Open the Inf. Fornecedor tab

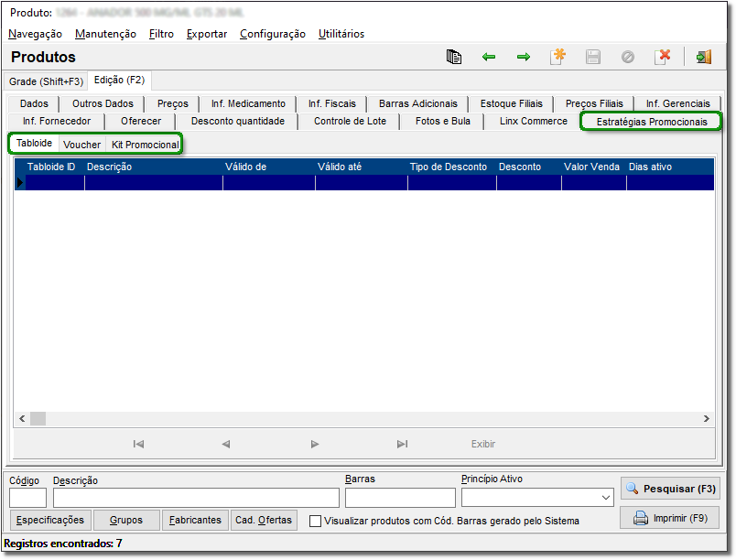coord(57,121)
